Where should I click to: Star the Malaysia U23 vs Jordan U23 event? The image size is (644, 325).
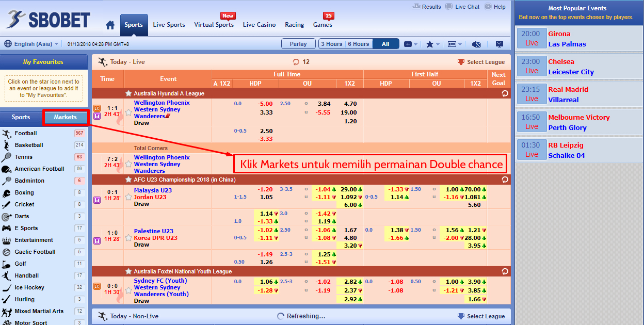[128, 197]
